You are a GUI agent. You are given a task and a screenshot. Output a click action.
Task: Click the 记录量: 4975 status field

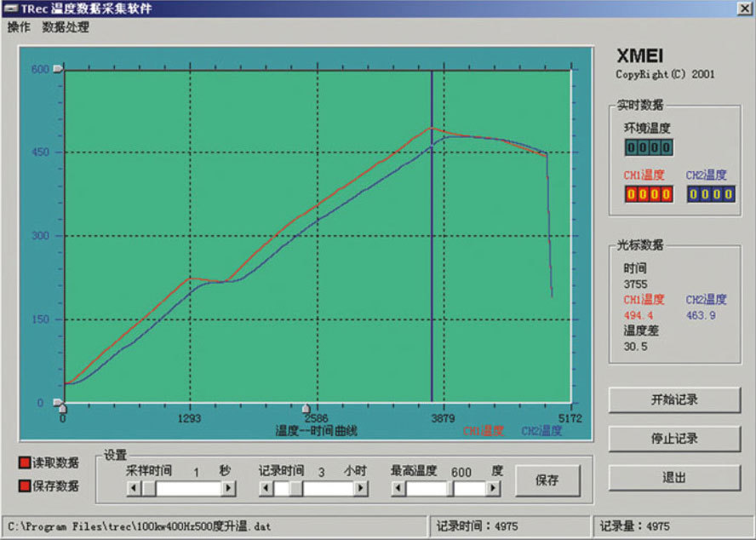(x=673, y=526)
